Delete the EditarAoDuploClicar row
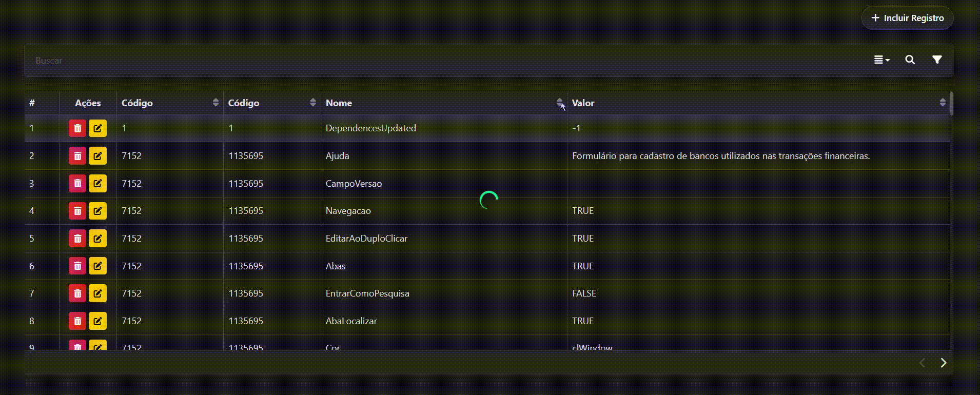This screenshot has height=395, width=980. (77, 239)
